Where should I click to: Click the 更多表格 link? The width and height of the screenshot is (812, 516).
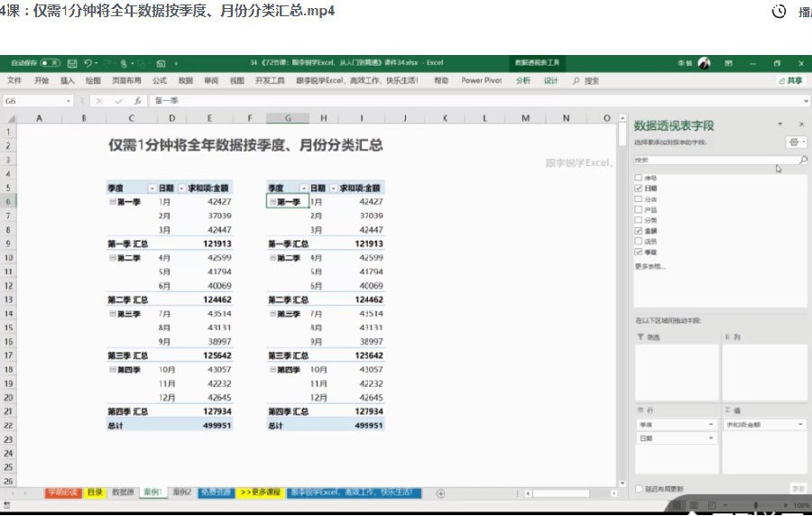pyautogui.click(x=650, y=266)
